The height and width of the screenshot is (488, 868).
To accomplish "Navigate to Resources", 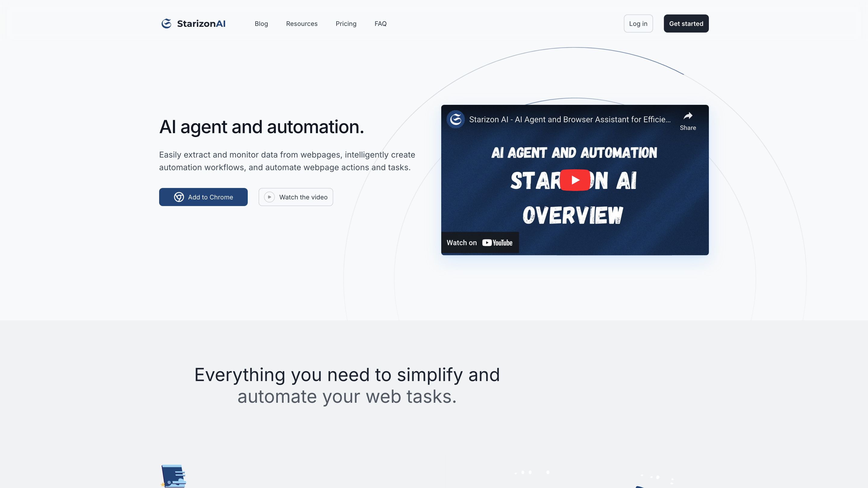I will click(x=302, y=23).
